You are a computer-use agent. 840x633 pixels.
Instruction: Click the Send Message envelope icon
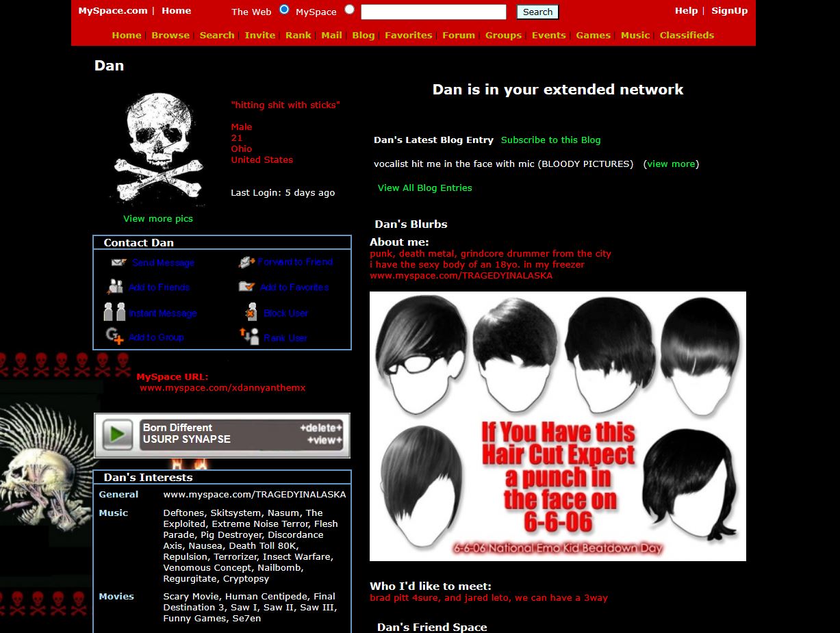(x=118, y=263)
